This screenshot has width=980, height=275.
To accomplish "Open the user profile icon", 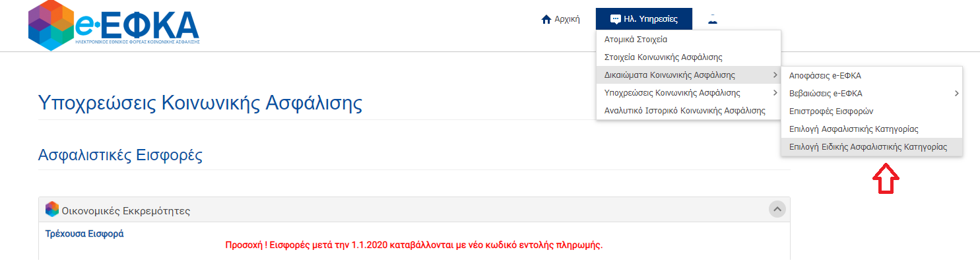I will pyautogui.click(x=712, y=19).
